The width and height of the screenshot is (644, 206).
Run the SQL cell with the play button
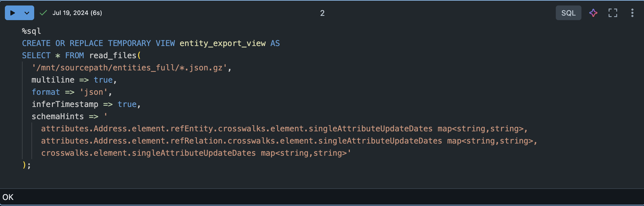coord(13,13)
